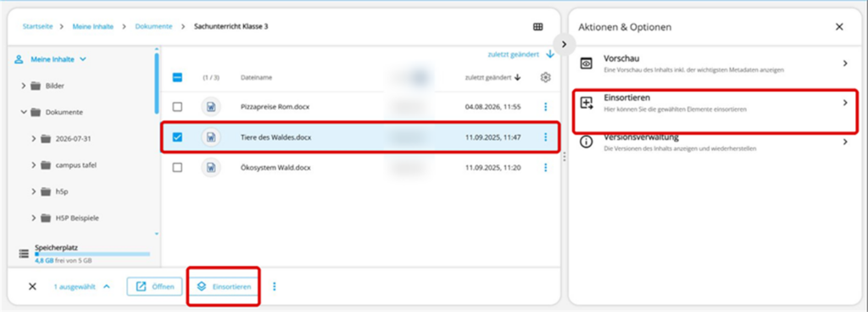
Task: Uncheck Tiere des Waldes.docx checkbox
Action: (x=177, y=137)
